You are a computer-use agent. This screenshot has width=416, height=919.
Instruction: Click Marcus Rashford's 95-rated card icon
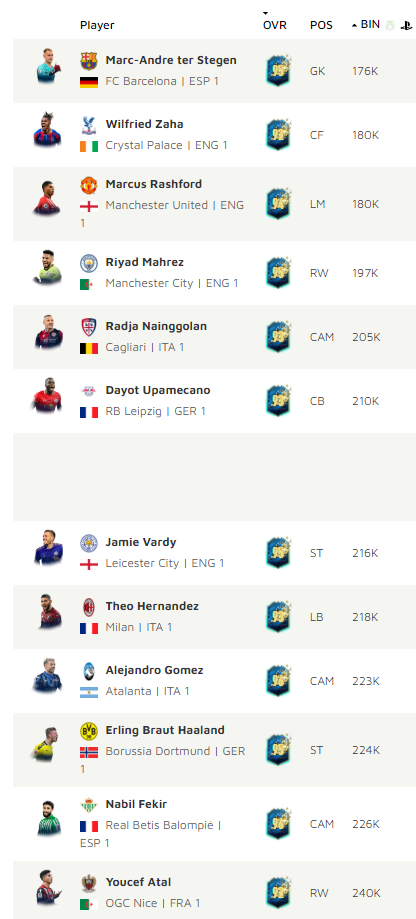[x=279, y=204]
